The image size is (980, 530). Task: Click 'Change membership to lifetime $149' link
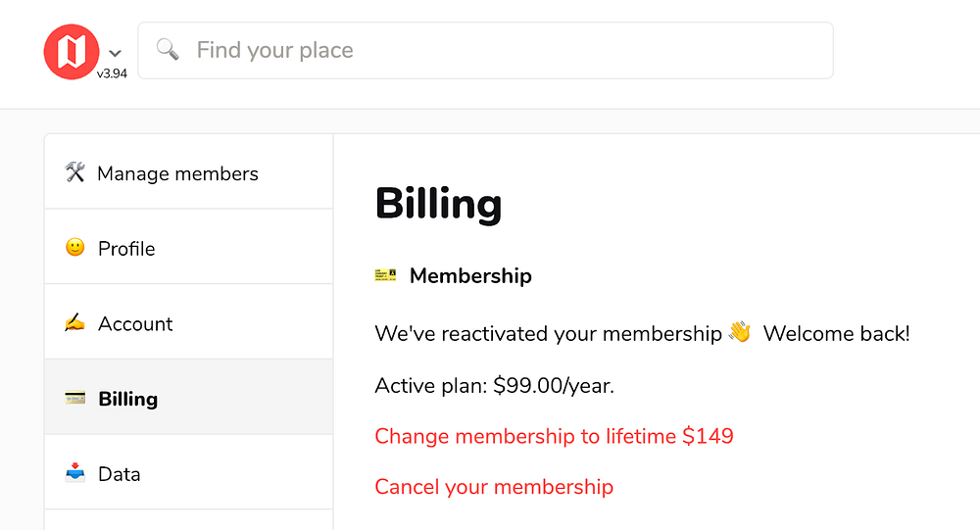[554, 436]
